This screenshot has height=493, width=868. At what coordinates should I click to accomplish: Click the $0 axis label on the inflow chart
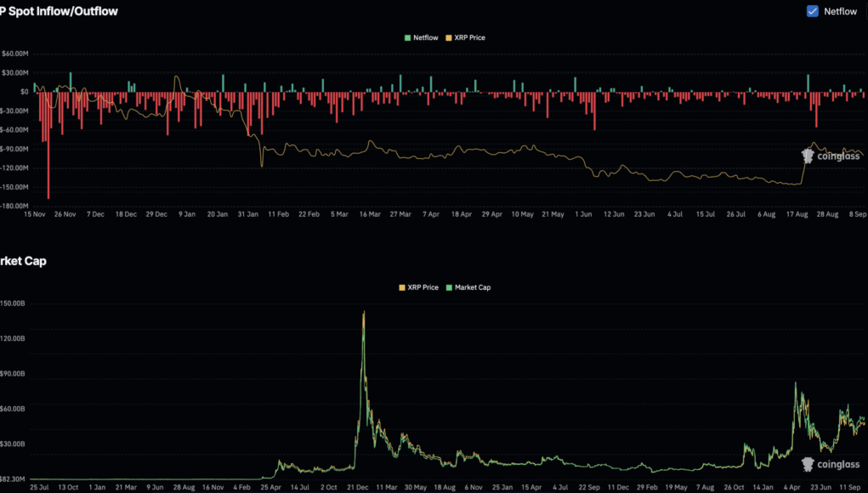click(x=25, y=92)
